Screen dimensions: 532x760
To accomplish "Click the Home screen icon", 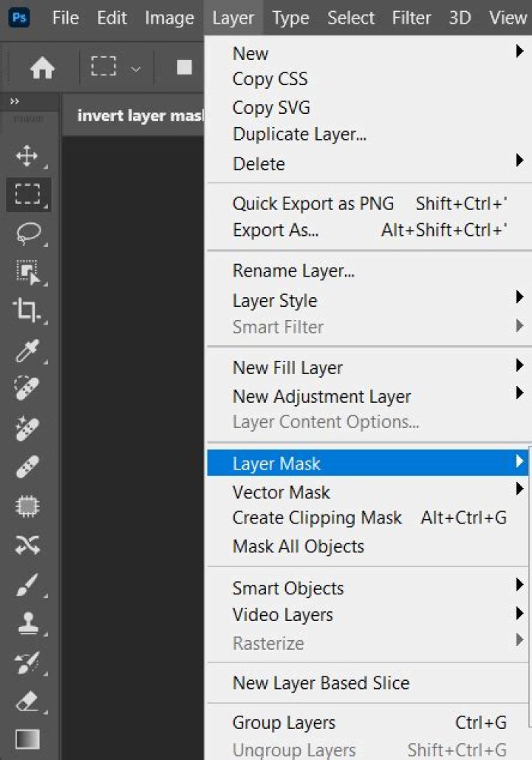I will point(43,67).
